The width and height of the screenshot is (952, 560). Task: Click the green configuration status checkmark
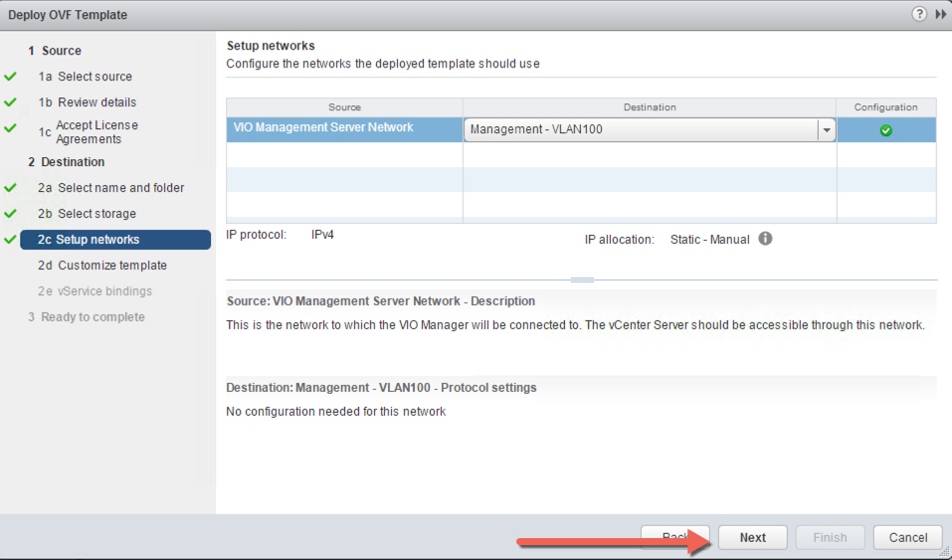(885, 130)
